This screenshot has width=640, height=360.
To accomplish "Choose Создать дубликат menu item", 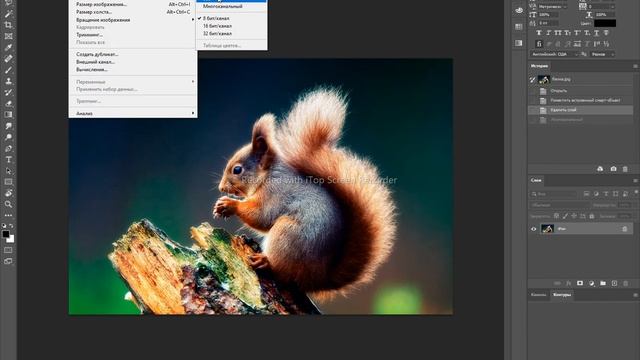I will click(x=133, y=54).
